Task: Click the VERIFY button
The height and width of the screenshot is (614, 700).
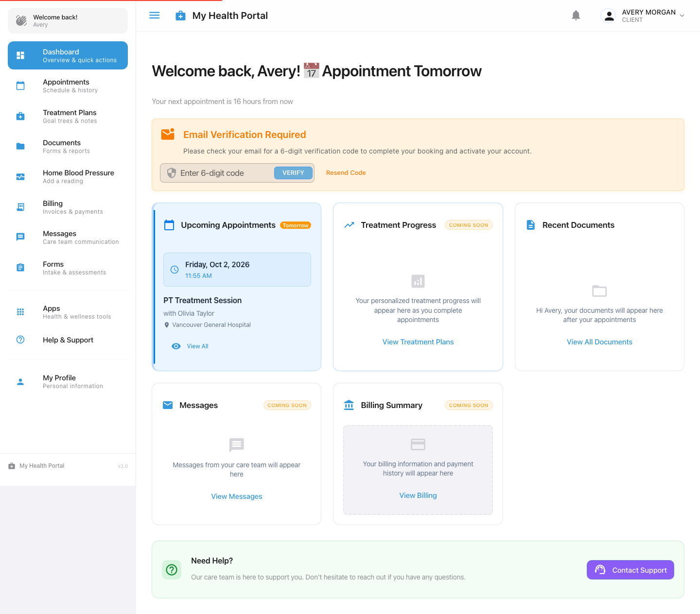Action: coord(293,173)
